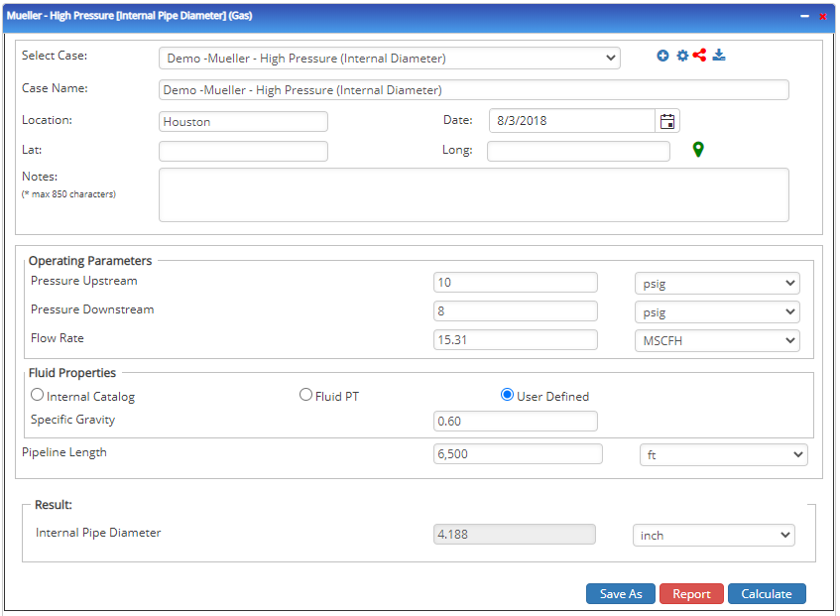The image size is (840, 616).
Task: Open the Internal Pipe Diameter units dropdown
Action: point(713,534)
